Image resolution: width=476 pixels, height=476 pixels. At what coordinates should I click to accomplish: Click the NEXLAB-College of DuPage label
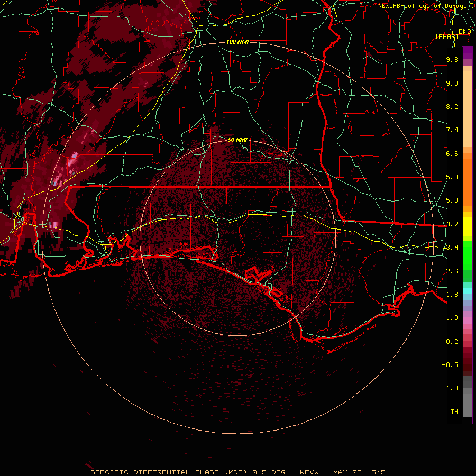(422, 6)
